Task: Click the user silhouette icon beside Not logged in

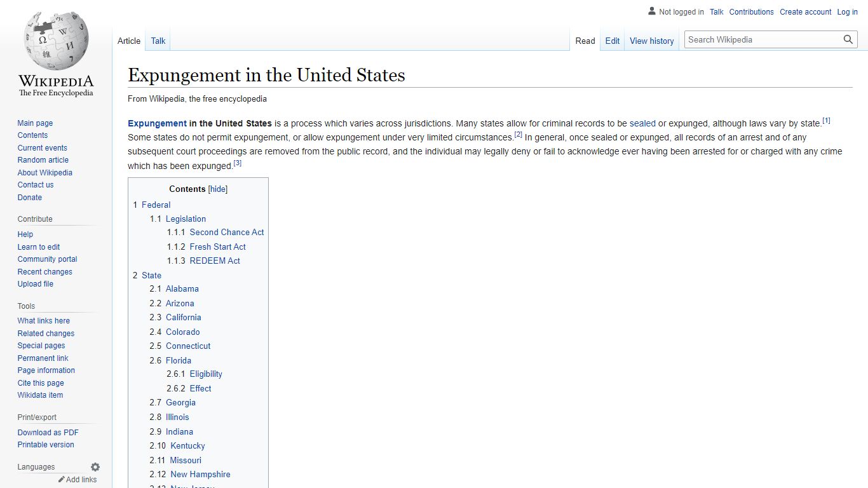Action: point(651,11)
